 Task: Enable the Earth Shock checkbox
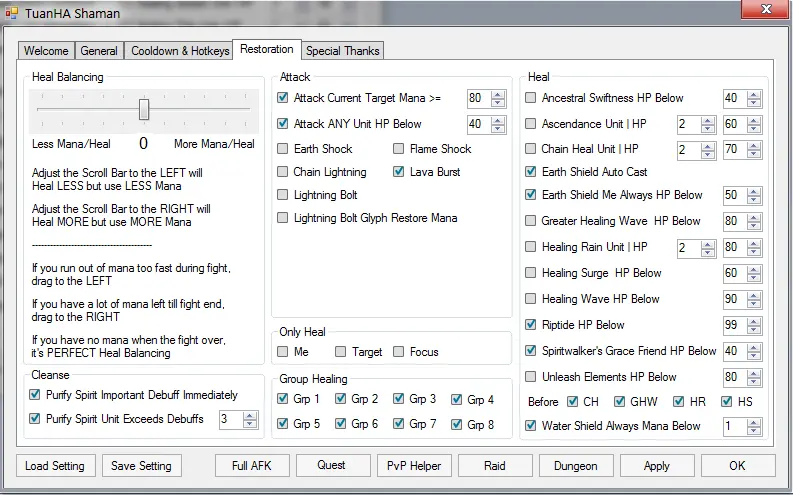click(x=284, y=149)
